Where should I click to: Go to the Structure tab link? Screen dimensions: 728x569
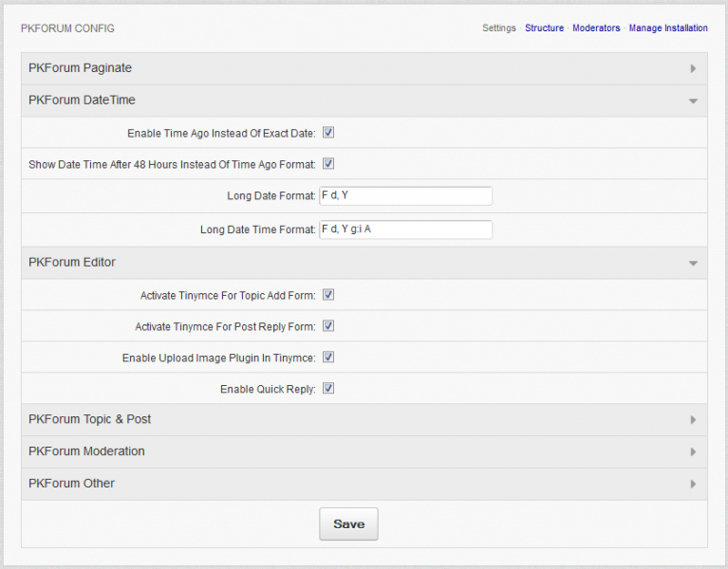click(544, 28)
